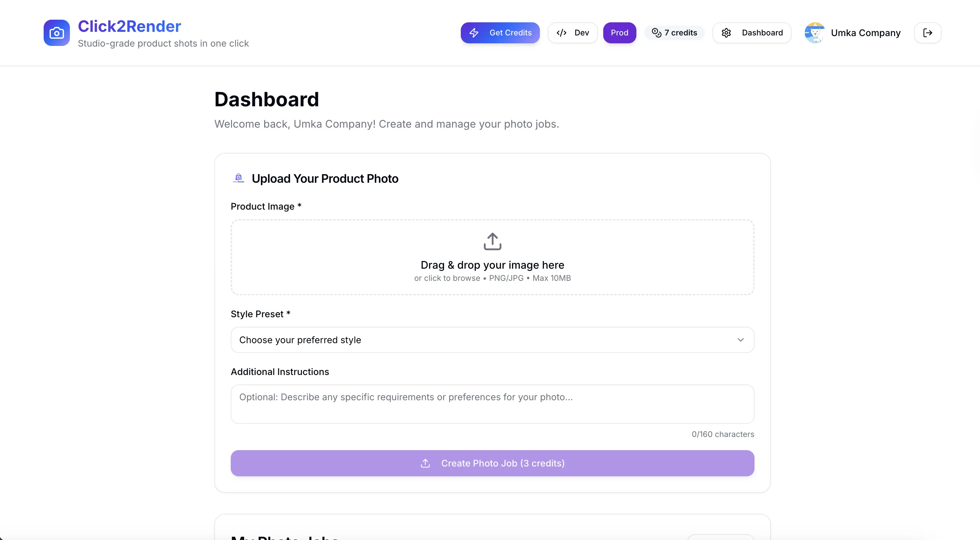Click the upload arrow icon in the drop zone
This screenshot has height=540, width=980.
point(492,241)
